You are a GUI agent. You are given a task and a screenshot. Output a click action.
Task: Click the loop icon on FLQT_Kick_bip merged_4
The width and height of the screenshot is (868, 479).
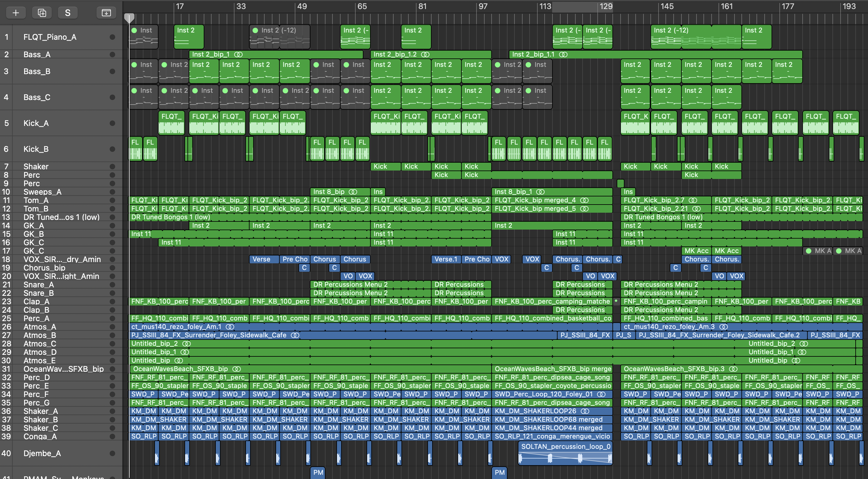(584, 200)
